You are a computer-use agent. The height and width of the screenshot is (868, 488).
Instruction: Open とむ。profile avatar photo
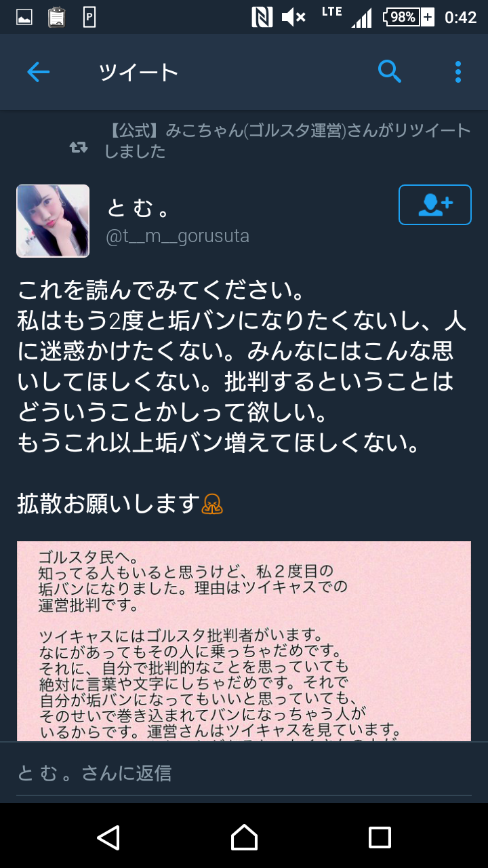pyautogui.click(x=53, y=221)
